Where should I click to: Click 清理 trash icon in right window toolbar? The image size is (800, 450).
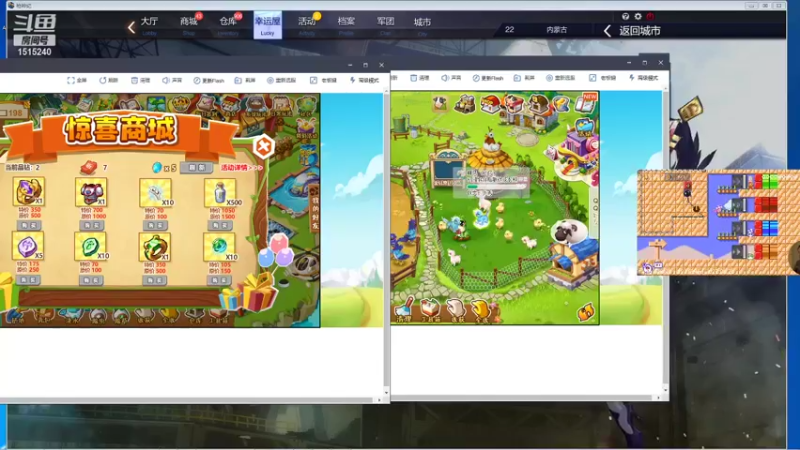419,78
